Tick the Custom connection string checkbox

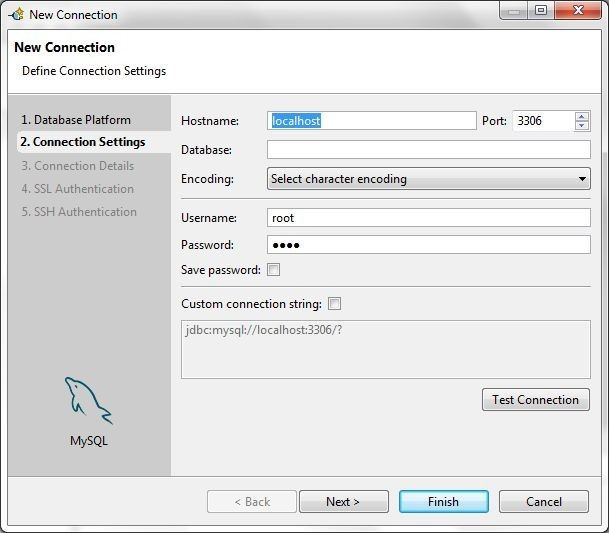tap(334, 303)
